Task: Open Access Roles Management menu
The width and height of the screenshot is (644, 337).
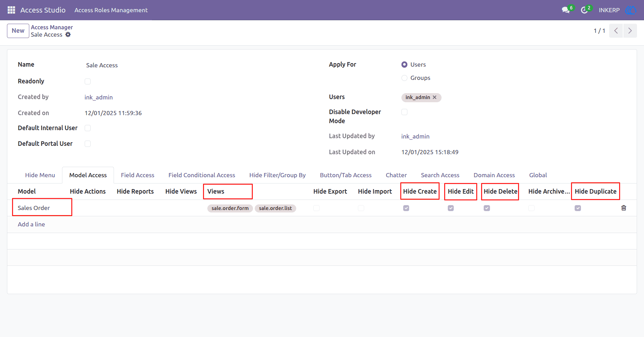Action: point(111,10)
